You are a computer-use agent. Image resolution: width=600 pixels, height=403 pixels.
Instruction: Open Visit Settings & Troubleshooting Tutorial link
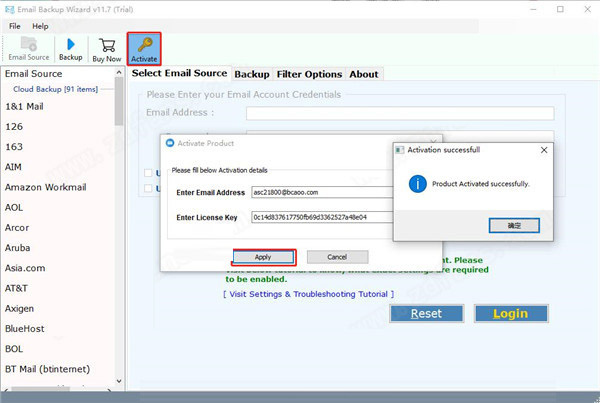coord(308,294)
